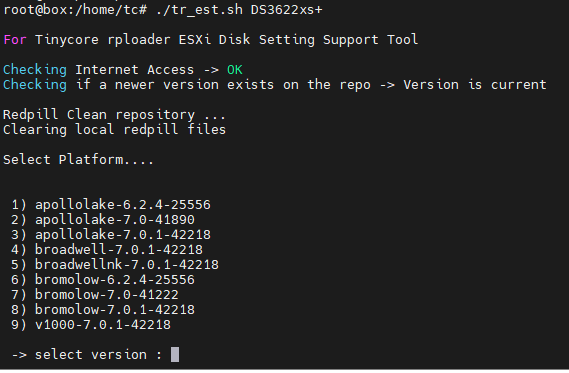Click the magenta 'For' word in title line
This screenshot has width=569, height=373.
pos(15,40)
